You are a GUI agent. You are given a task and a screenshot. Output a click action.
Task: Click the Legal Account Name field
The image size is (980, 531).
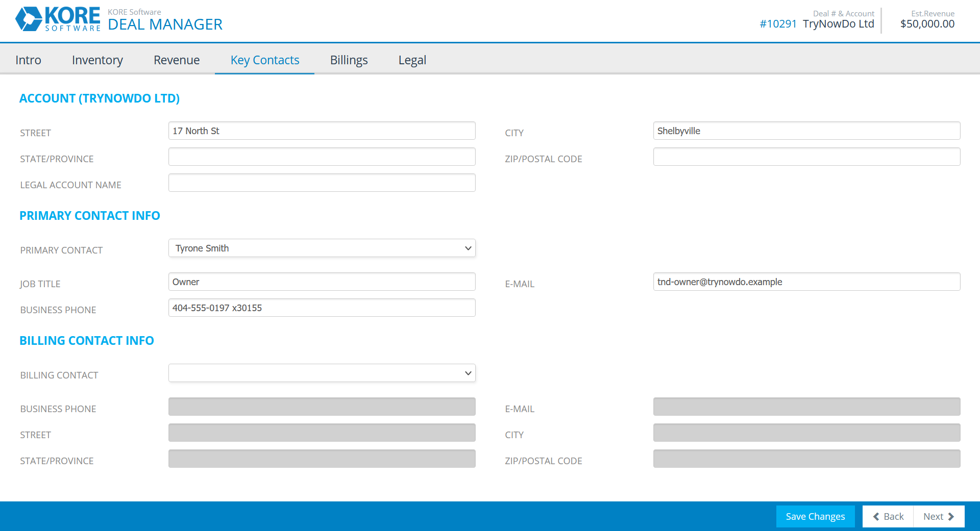point(322,183)
